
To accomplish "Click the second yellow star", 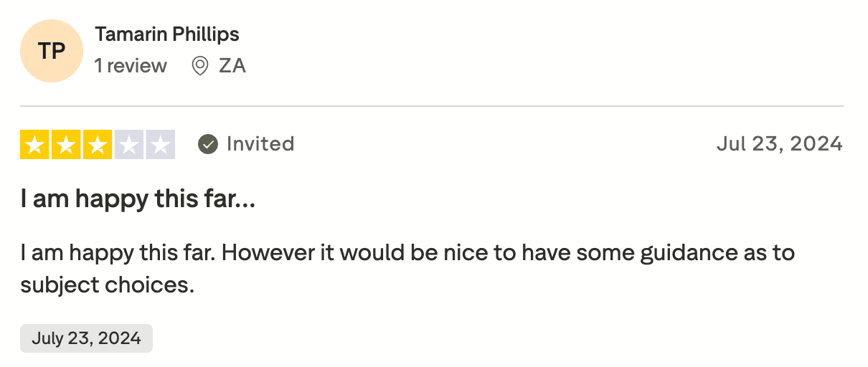I will tap(66, 144).
